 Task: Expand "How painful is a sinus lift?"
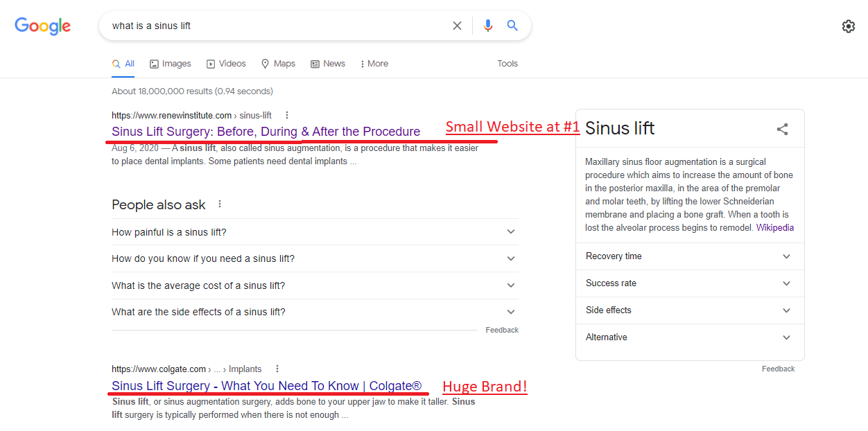(x=315, y=232)
